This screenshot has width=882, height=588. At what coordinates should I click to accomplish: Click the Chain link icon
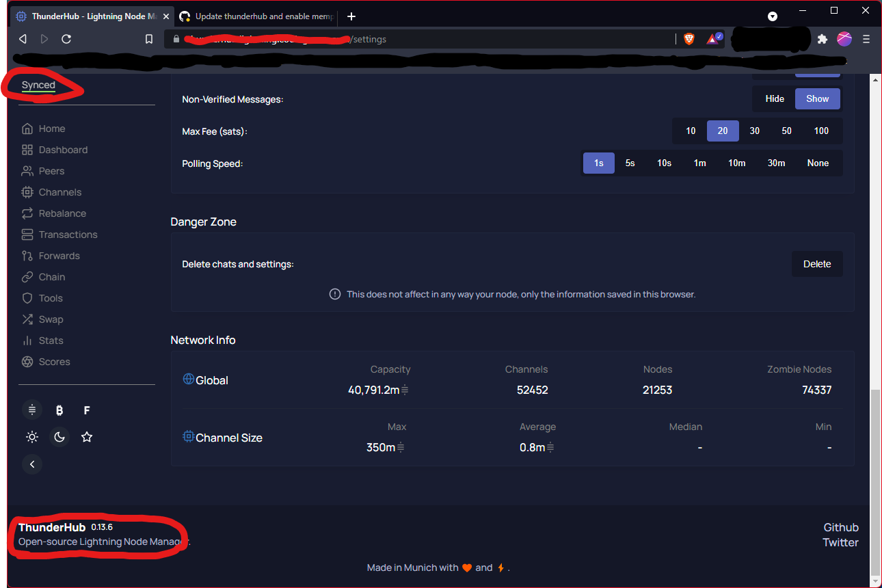pos(27,277)
